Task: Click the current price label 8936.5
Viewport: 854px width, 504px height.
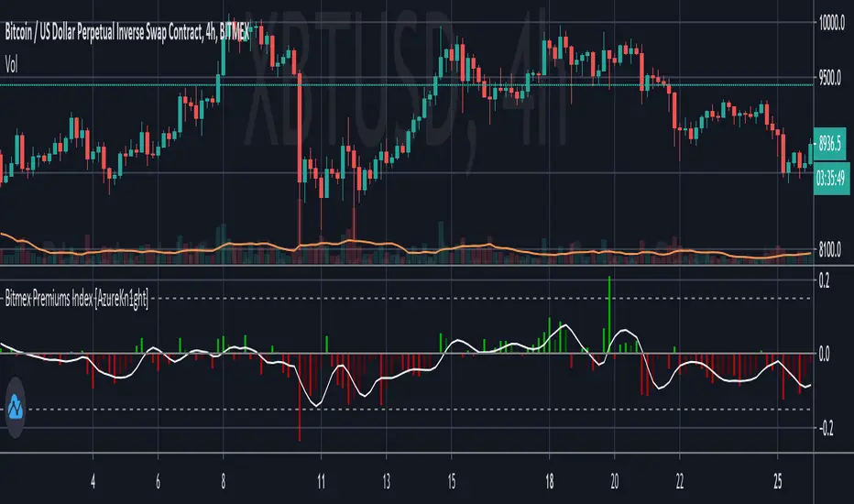Action: pos(829,144)
